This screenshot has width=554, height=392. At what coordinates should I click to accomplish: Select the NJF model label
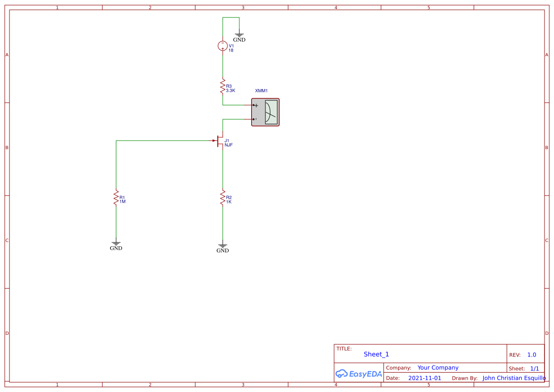(228, 145)
